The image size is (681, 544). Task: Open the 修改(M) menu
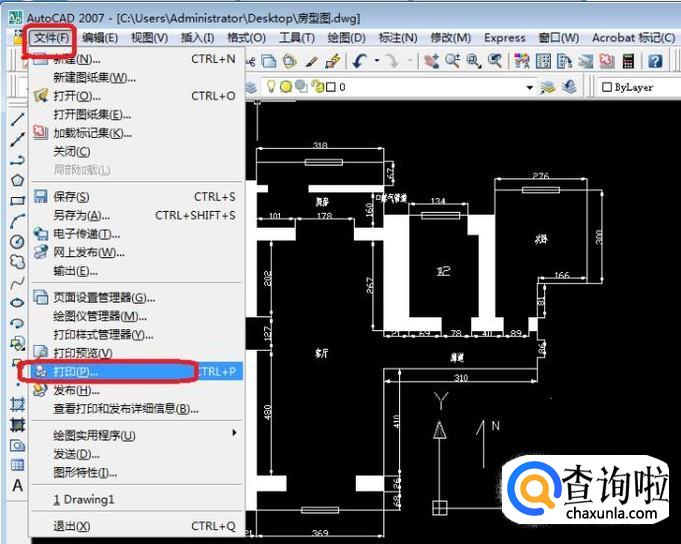[450, 38]
